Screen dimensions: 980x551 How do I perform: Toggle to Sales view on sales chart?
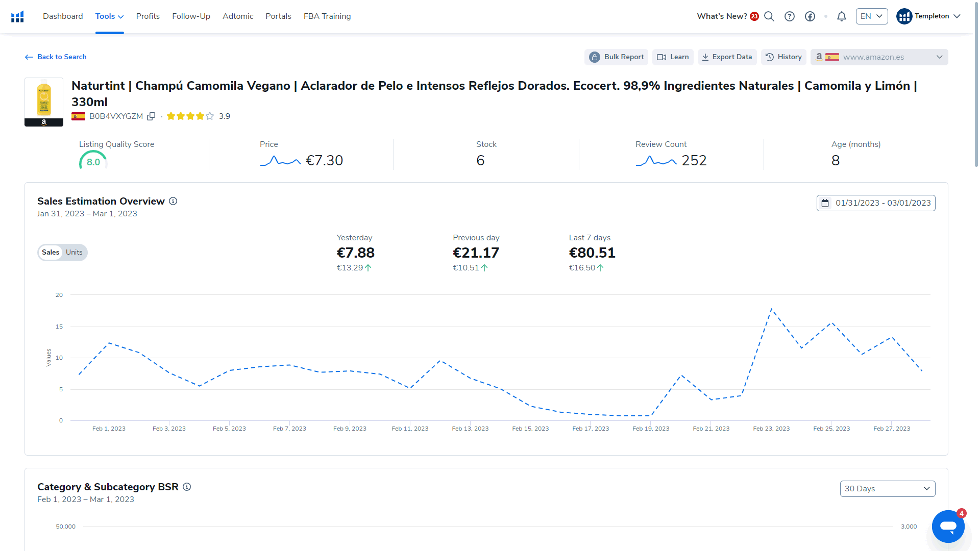(51, 252)
